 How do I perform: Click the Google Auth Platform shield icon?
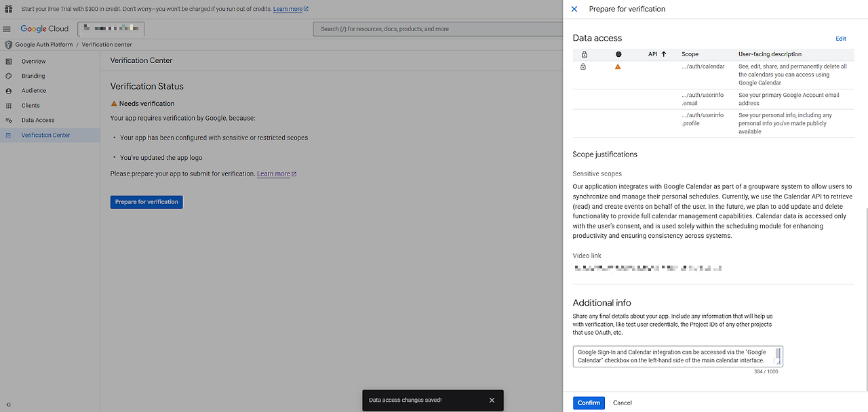(8, 45)
